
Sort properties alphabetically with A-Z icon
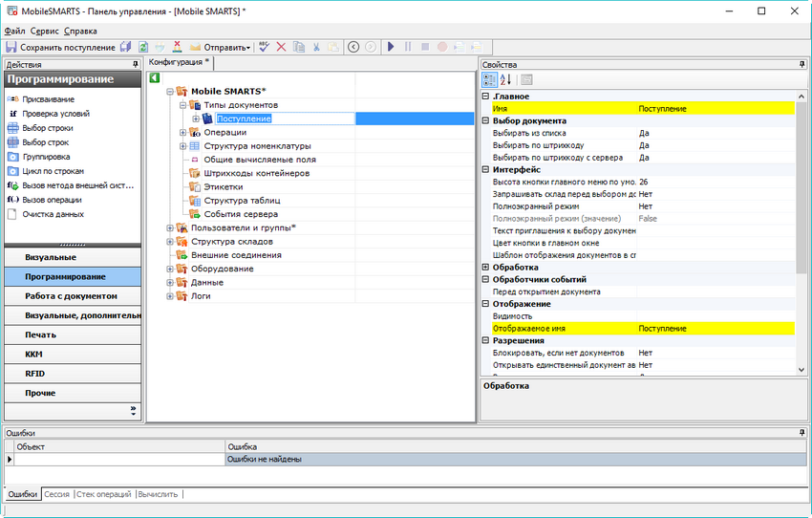(x=506, y=79)
